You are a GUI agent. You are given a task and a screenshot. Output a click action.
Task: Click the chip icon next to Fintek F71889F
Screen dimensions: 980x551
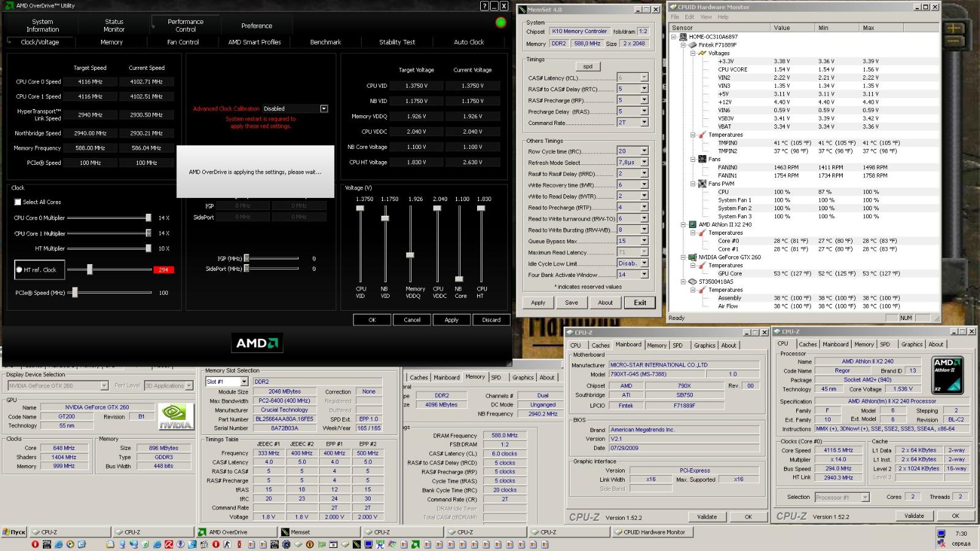(x=693, y=45)
